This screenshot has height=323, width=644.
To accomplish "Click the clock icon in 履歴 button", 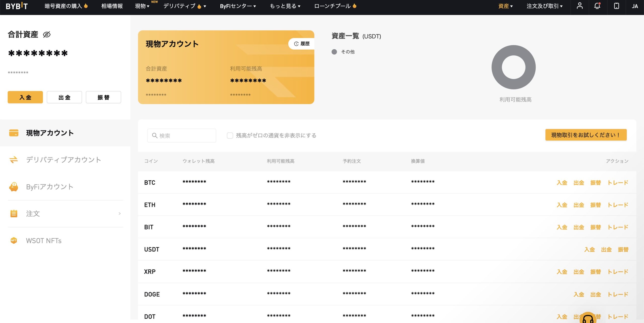I will [x=296, y=44].
